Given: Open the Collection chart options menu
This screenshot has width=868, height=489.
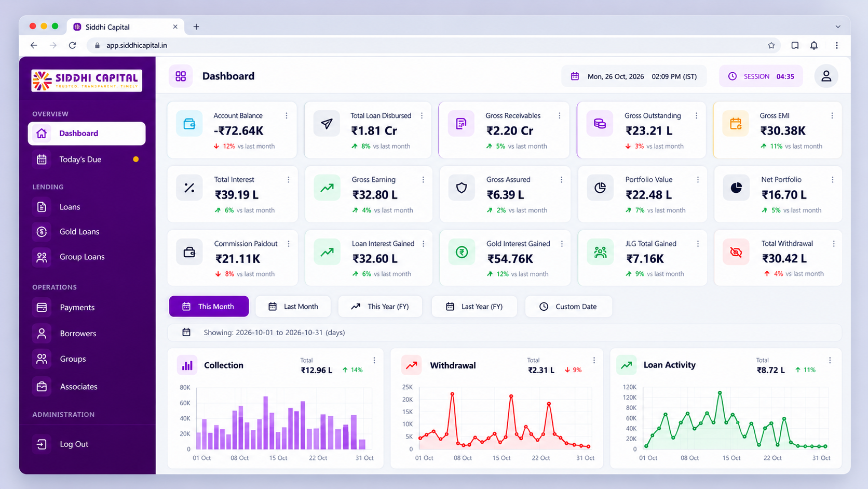Looking at the screenshot, I should (374, 360).
